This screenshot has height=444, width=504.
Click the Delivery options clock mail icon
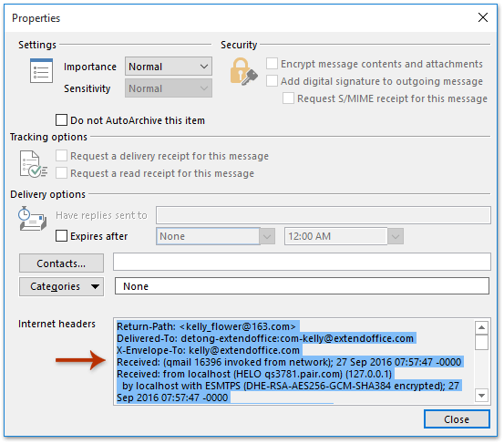[x=33, y=219]
